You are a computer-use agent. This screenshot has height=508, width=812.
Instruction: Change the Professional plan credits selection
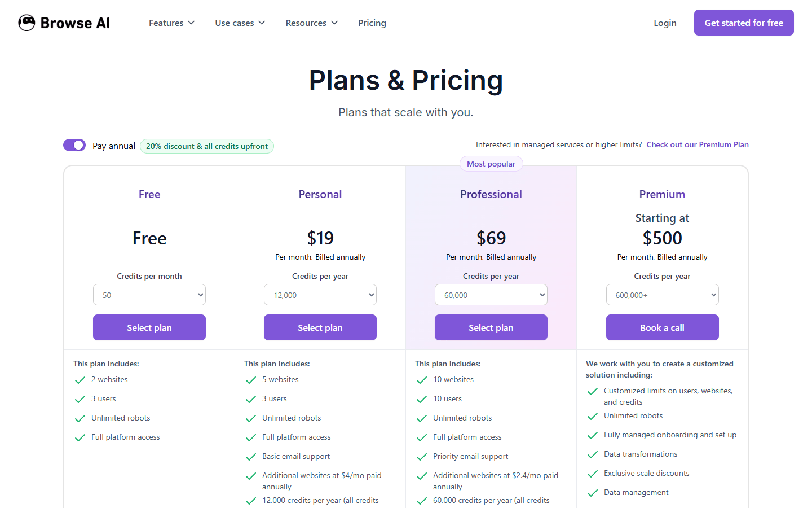point(491,294)
